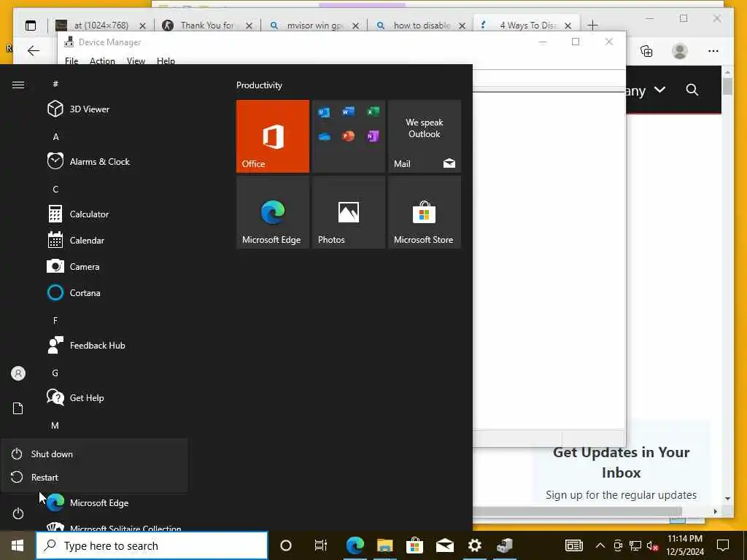This screenshot has width=747, height=560.
Task: Expand the Start hamburger menu
Action: tap(18, 85)
